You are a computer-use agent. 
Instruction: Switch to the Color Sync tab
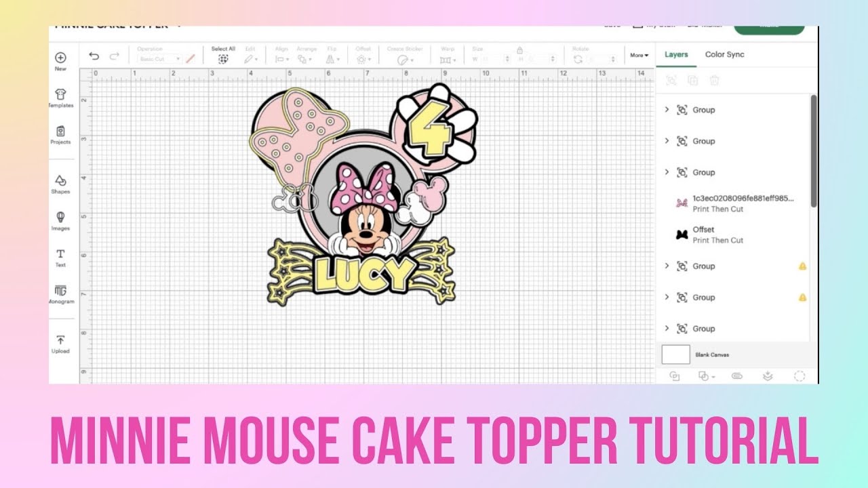tap(724, 54)
